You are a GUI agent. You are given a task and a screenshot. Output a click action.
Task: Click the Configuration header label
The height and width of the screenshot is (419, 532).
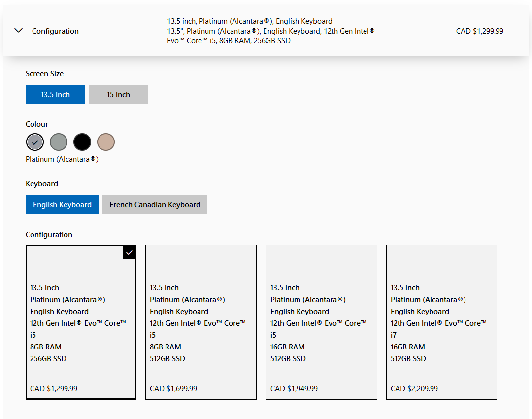click(x=55, y=31)
